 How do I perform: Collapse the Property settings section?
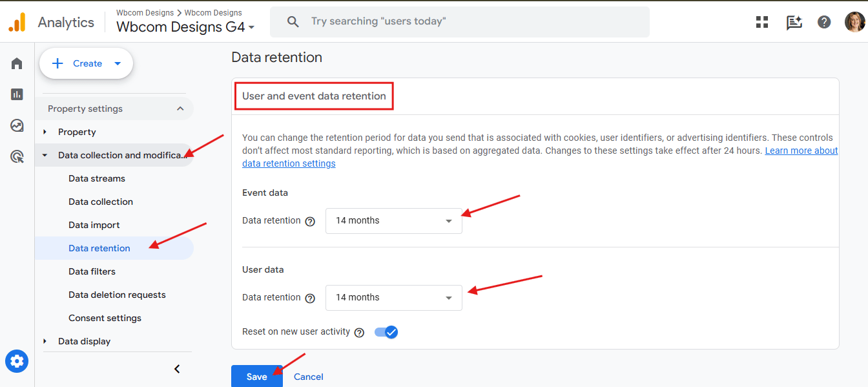[x=180, y=109]
